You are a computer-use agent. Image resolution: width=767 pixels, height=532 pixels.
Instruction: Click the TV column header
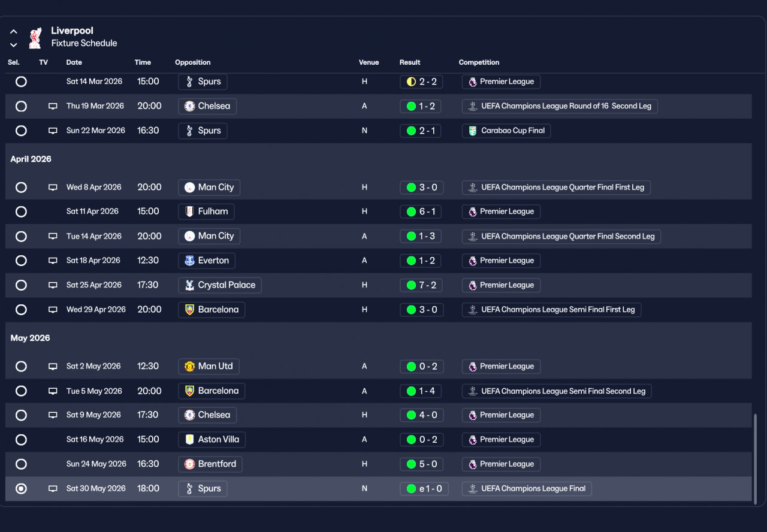point(44,62)
